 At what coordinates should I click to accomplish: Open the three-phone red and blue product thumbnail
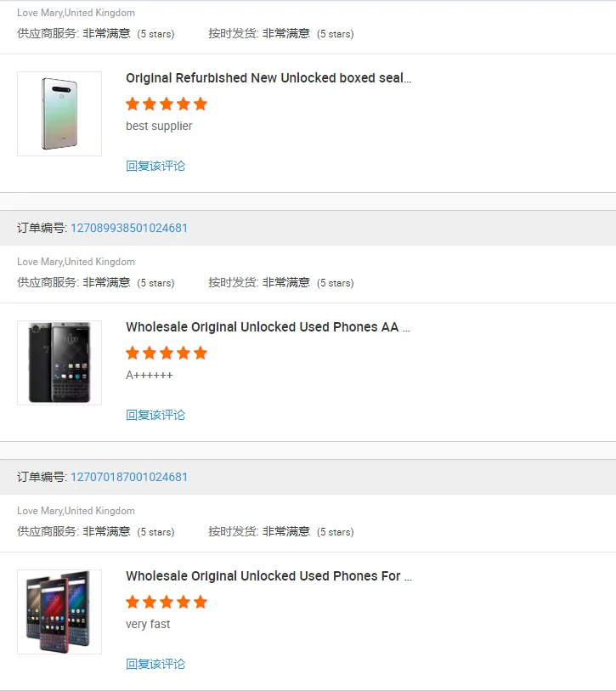[x=59, y=612]
